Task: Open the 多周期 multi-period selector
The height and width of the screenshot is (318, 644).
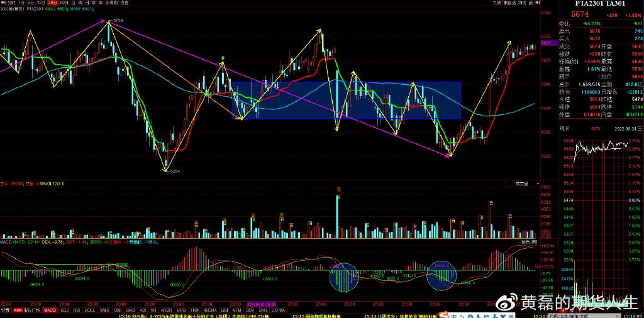Action: point(111,3)
